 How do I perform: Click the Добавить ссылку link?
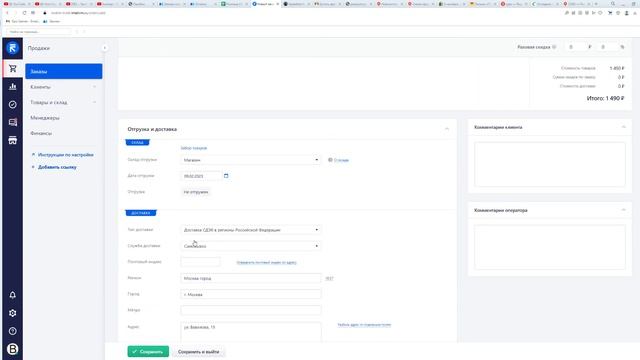coord(57,167)
